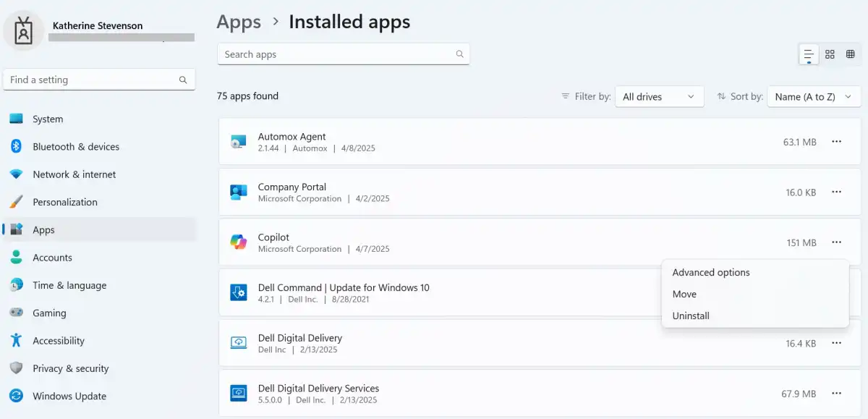Select the System sidebar icon
868x419 pixels.
click(17, 119)
